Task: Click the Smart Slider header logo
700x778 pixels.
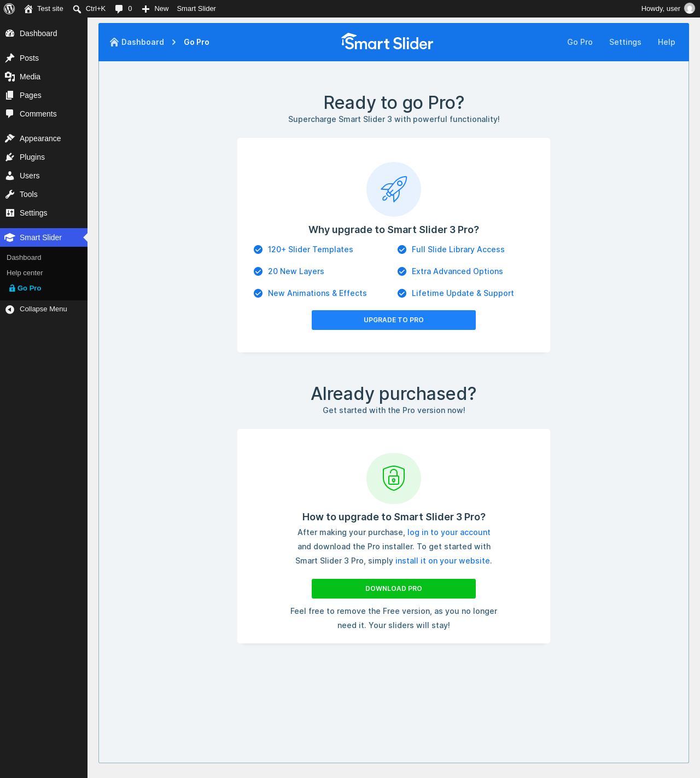Action: point(387,42)
